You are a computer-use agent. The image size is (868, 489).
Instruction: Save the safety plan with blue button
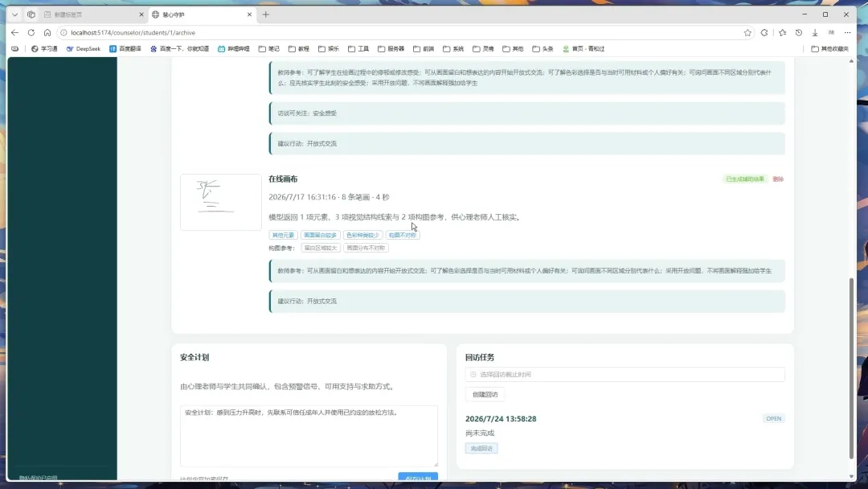coord(418,478)
